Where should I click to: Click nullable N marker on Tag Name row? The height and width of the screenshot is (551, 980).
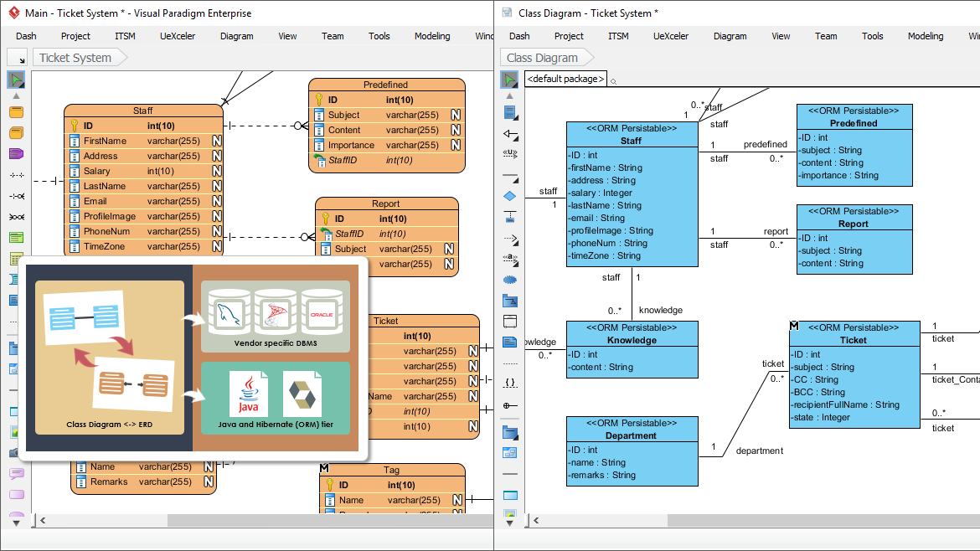tap(456, 500)
